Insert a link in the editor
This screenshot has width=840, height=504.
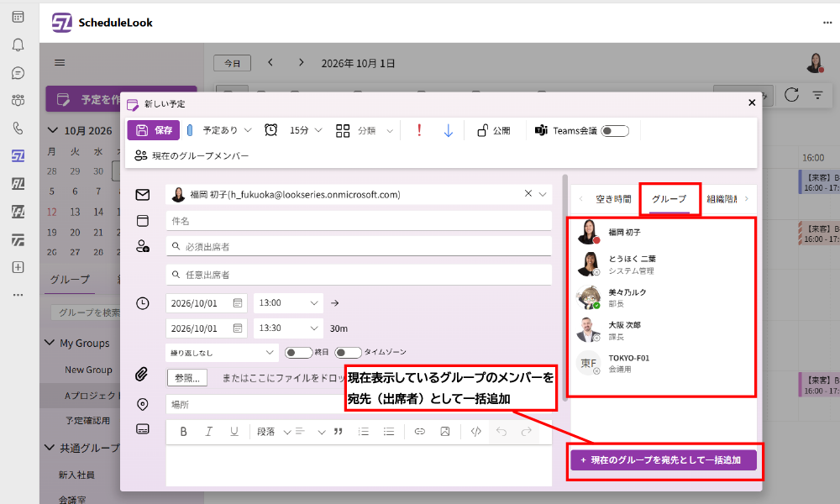419,432
